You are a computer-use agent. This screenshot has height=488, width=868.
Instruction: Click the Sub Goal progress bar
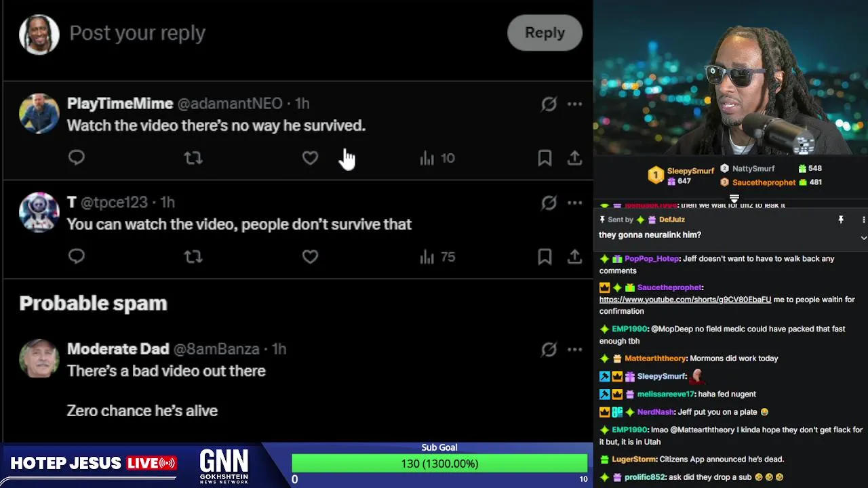click(439, 464)
